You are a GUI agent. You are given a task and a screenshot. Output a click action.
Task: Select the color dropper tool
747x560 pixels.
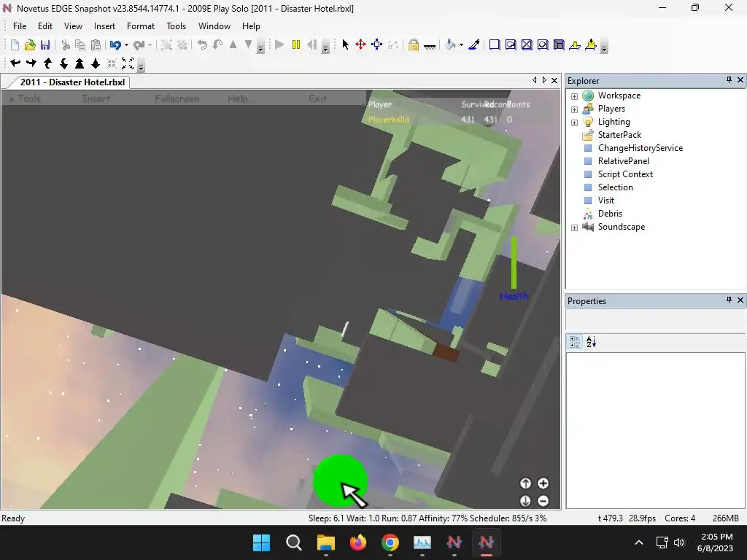pyautogui.click(x=474, y=44)
